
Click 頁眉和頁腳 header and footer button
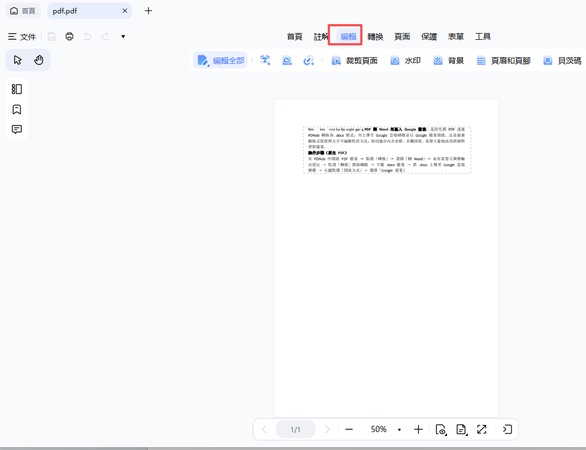503,60
